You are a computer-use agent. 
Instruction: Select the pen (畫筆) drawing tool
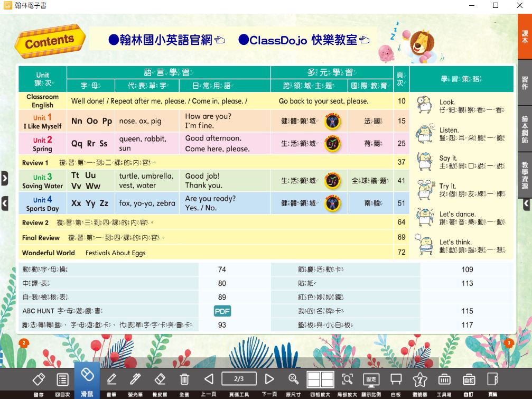point(111,379)
